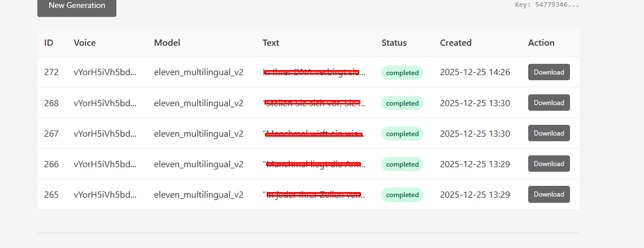
Task: Click the timestamp 2025-12-25 14:26
Action: [x=475, y=72]
